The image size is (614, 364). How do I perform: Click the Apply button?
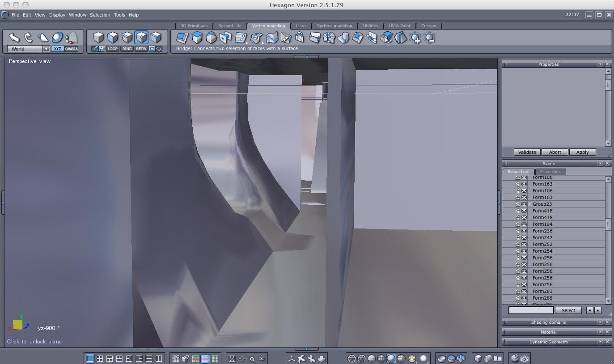point(582,152)
